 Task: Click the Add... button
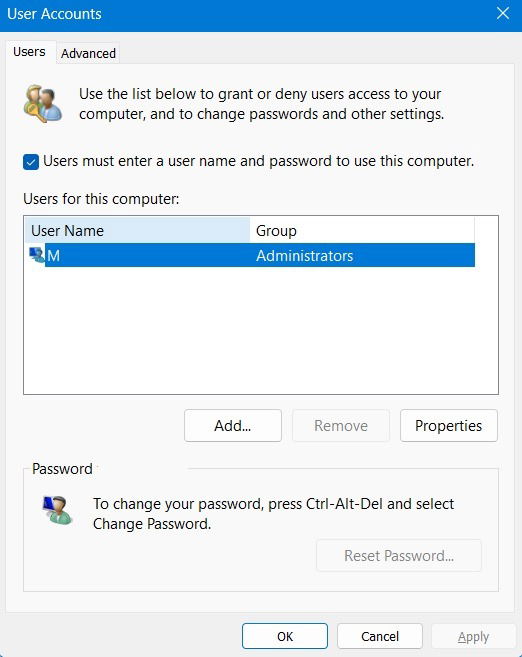pos(233,426)
